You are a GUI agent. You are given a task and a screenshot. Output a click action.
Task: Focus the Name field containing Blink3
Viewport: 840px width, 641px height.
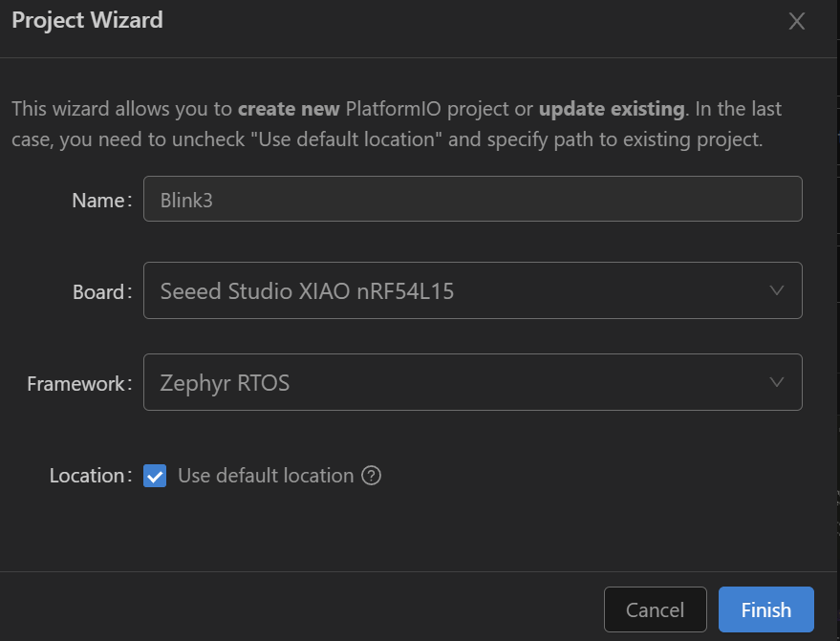coord(472,199)
